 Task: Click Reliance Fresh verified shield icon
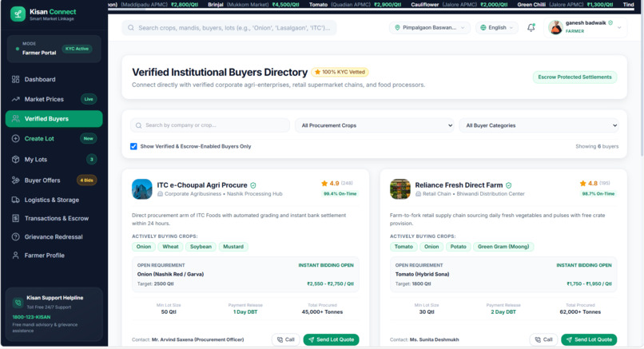[x=509, y=185]
